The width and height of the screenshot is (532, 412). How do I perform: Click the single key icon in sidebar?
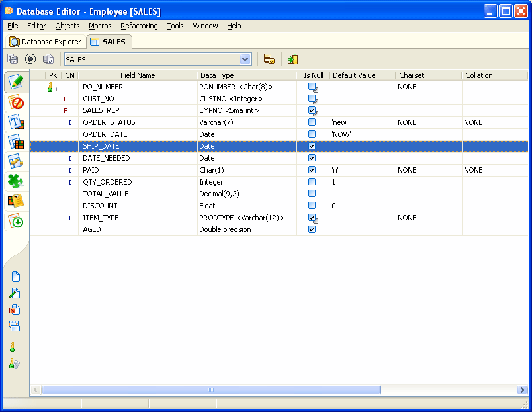click(13, 347)
